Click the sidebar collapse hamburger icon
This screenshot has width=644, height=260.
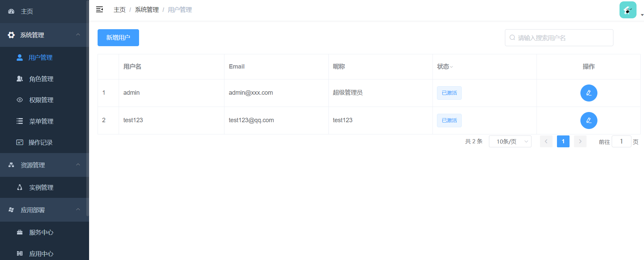point(99,10)
